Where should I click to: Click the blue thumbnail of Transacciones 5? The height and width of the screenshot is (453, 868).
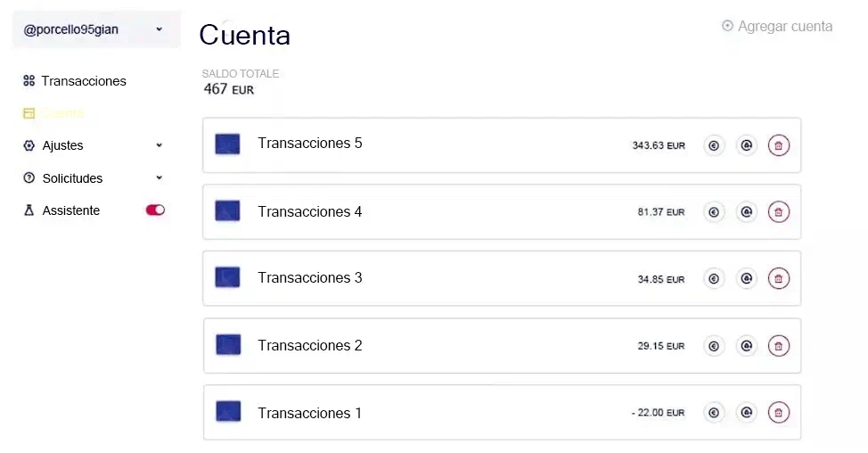(227, 144)
